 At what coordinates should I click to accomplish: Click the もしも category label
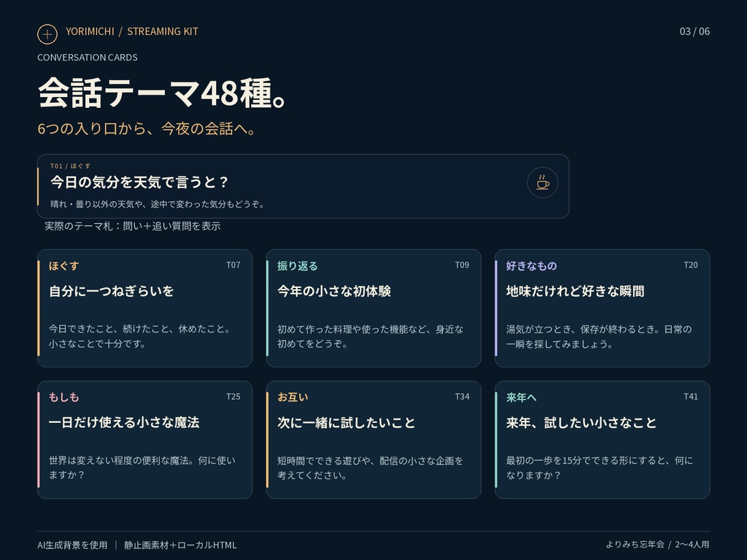[64, 397]
